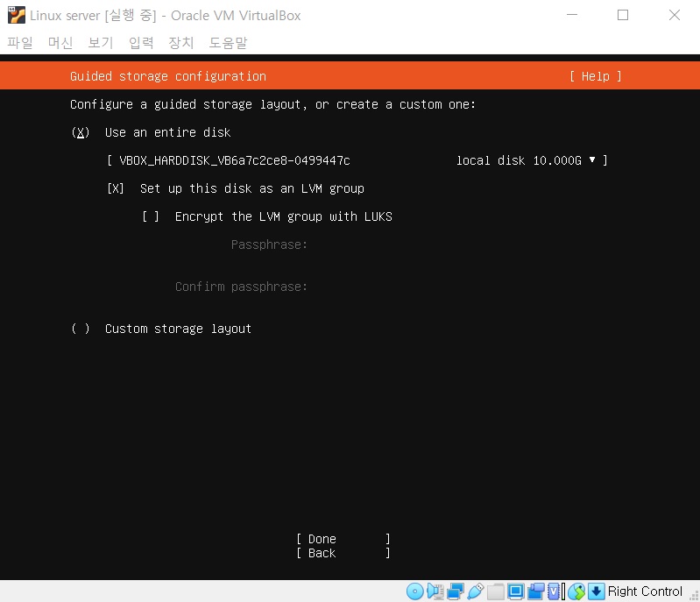Open the 보기 menu

click(101, 42)
